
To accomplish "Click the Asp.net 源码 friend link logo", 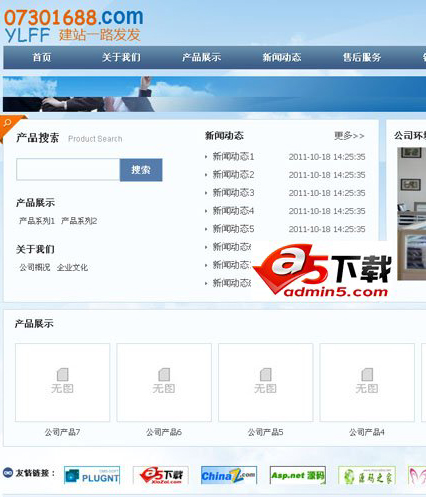I will 298,475.
